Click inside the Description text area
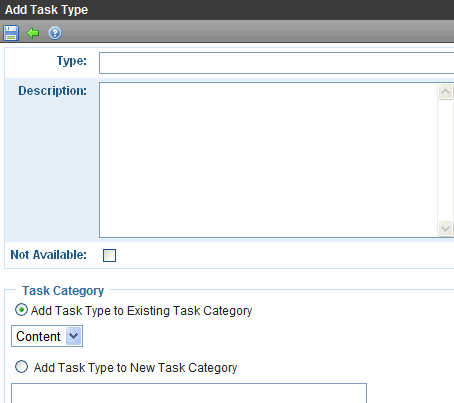454x403 pixels. [268, 160]
